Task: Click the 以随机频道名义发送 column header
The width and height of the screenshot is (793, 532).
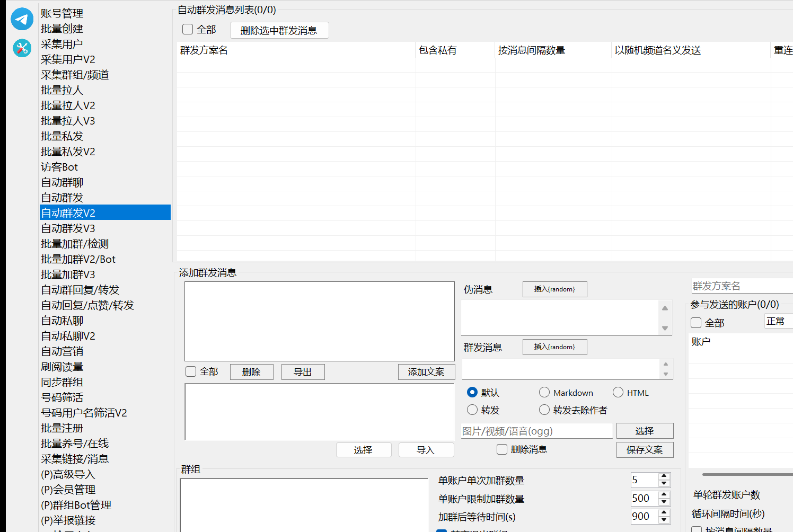Action: 691,50
